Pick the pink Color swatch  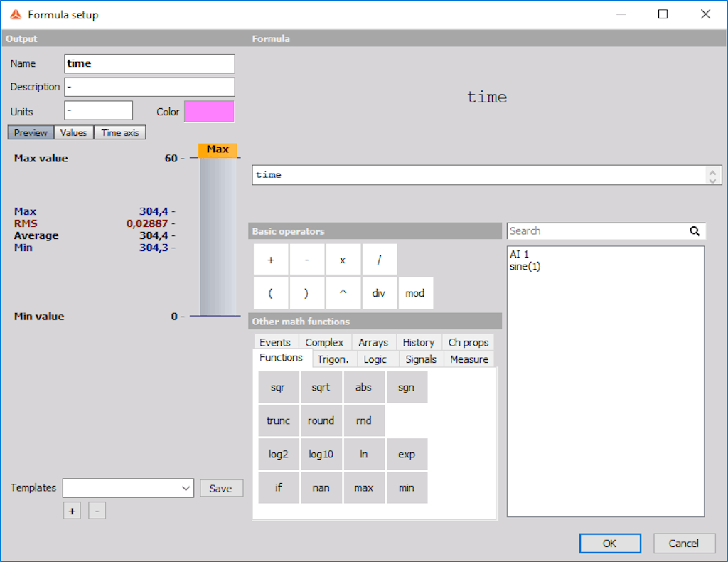tap(210, 112)
